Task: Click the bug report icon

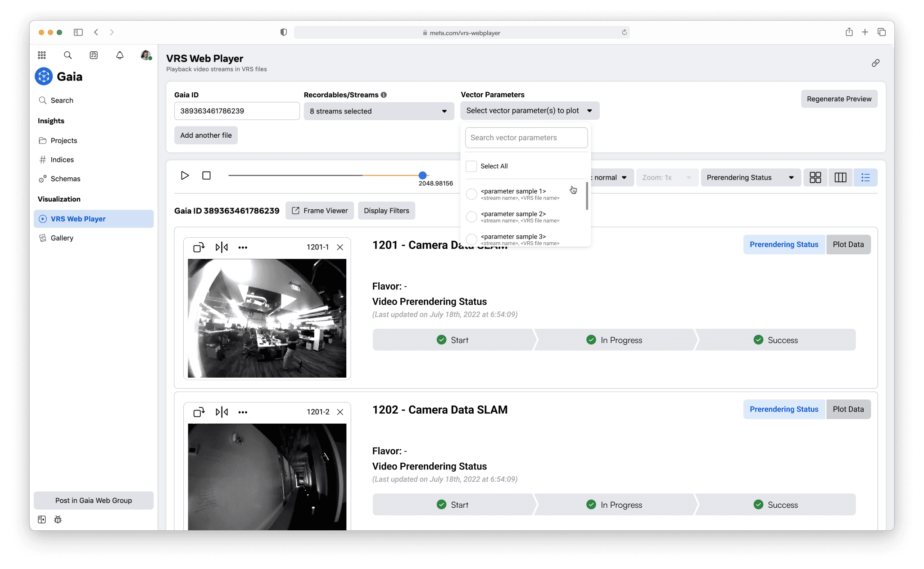Action: click(x=58, y=519)
